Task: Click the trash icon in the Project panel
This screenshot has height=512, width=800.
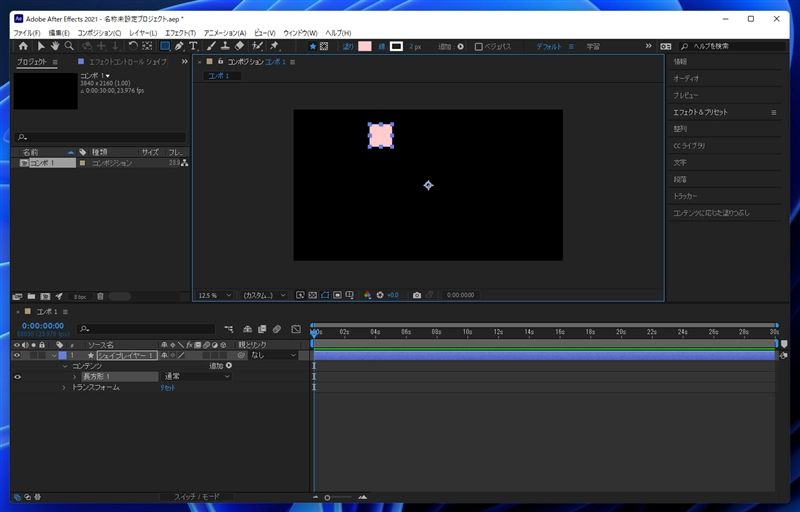Action: point(99,296)
